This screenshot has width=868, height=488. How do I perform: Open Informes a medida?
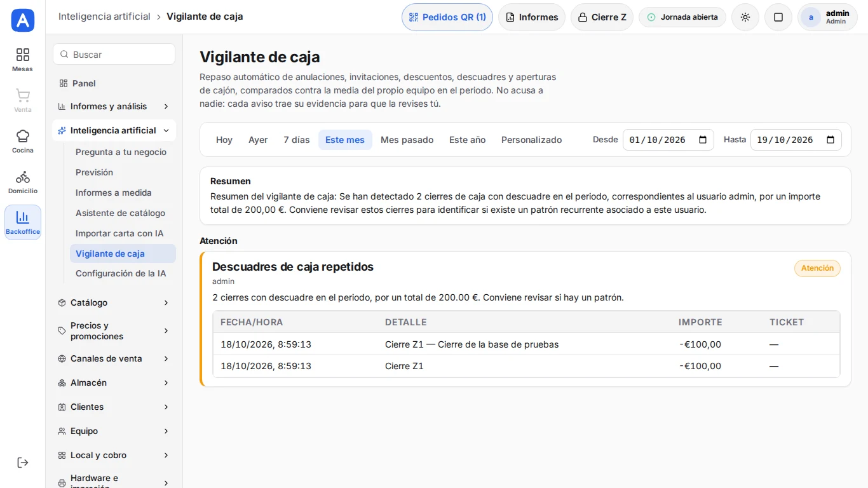click(123, 193)
